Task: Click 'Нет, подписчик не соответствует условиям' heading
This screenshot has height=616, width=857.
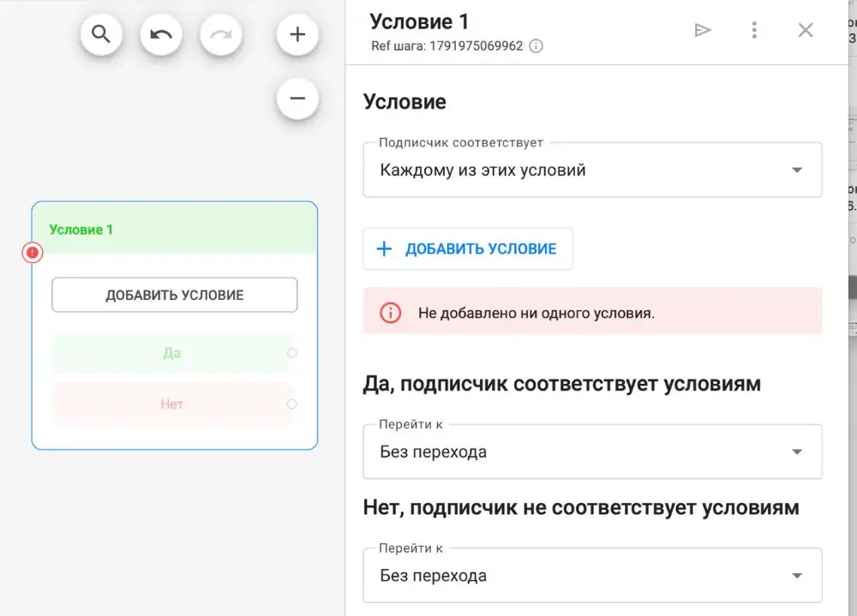Action: [x=581, y=508]
